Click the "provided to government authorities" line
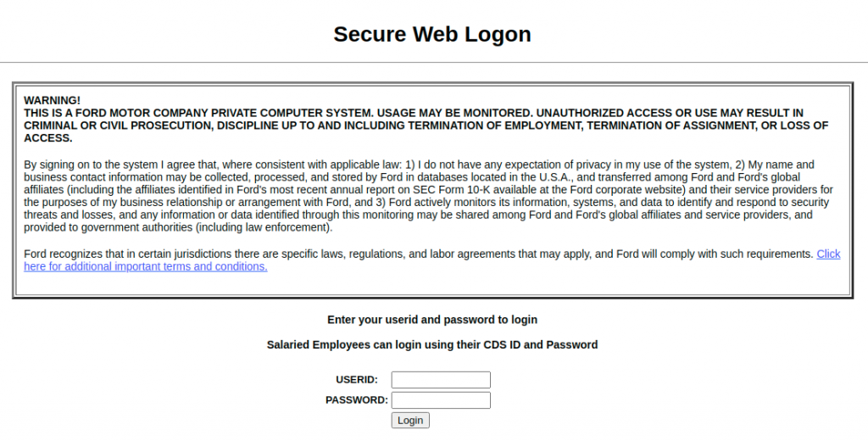Viewport: 868px width, 441px height. 178,227
